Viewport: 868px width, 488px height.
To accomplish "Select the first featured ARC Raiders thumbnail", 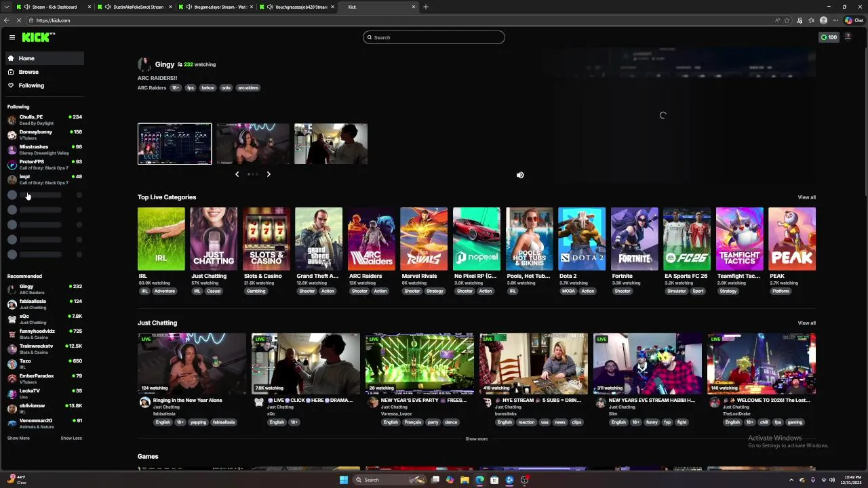I will pyautogui.click(x=175, y=144).
